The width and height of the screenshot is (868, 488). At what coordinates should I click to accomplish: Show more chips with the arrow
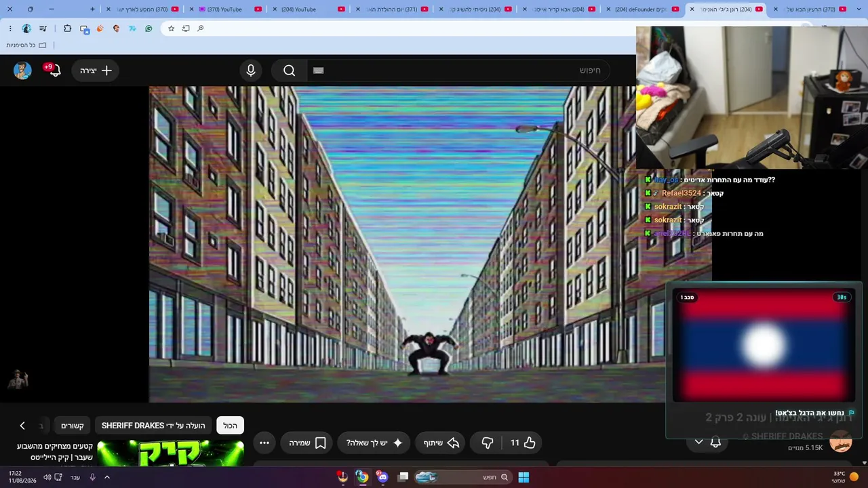click(22, 426)
